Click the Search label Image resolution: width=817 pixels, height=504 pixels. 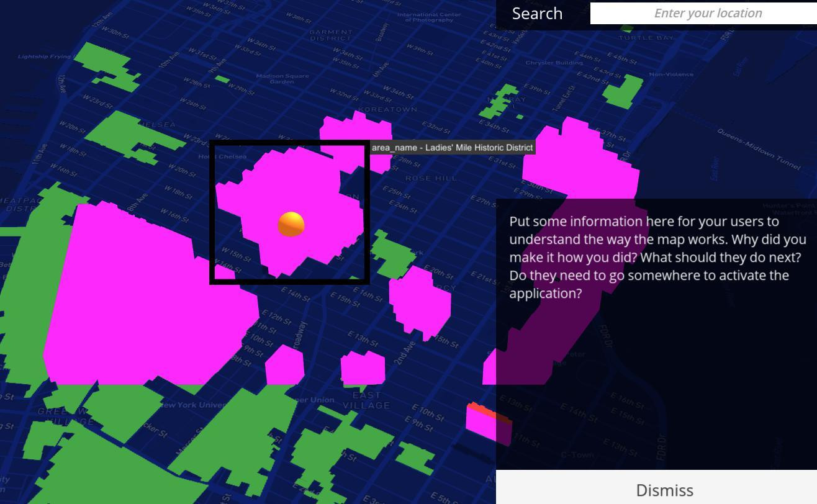click(x=537, y=14)
